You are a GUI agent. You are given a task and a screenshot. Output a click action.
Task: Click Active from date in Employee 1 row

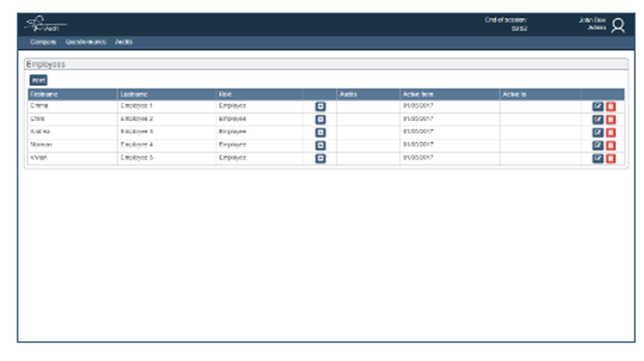click(418, 106)
